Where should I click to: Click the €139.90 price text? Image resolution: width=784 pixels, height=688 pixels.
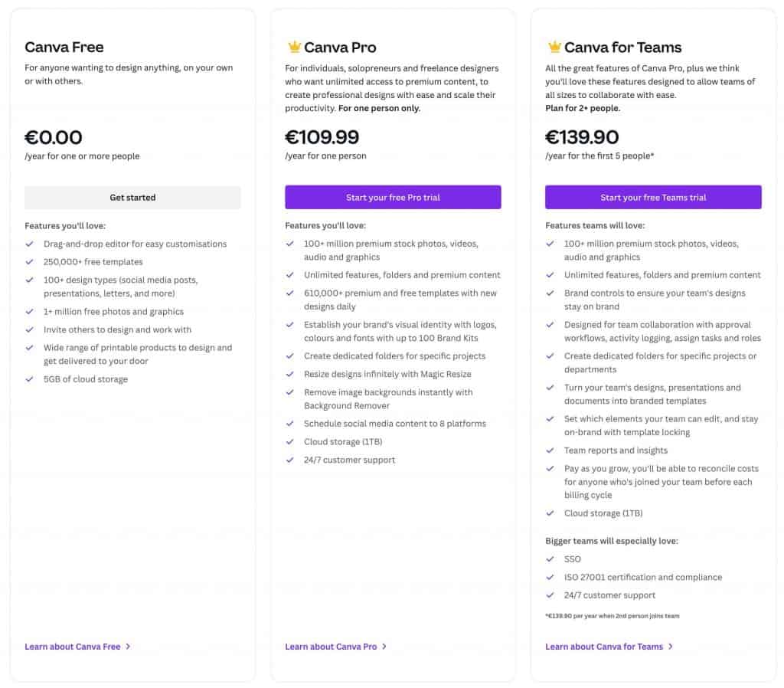(580, 137)
